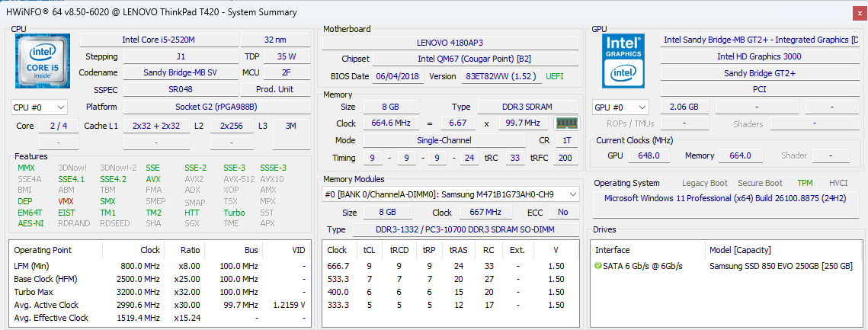This screenshot has width=868, height=330.
Task: Click the memory clock 664.6 MHz field
Action: (x=391, y=123)
